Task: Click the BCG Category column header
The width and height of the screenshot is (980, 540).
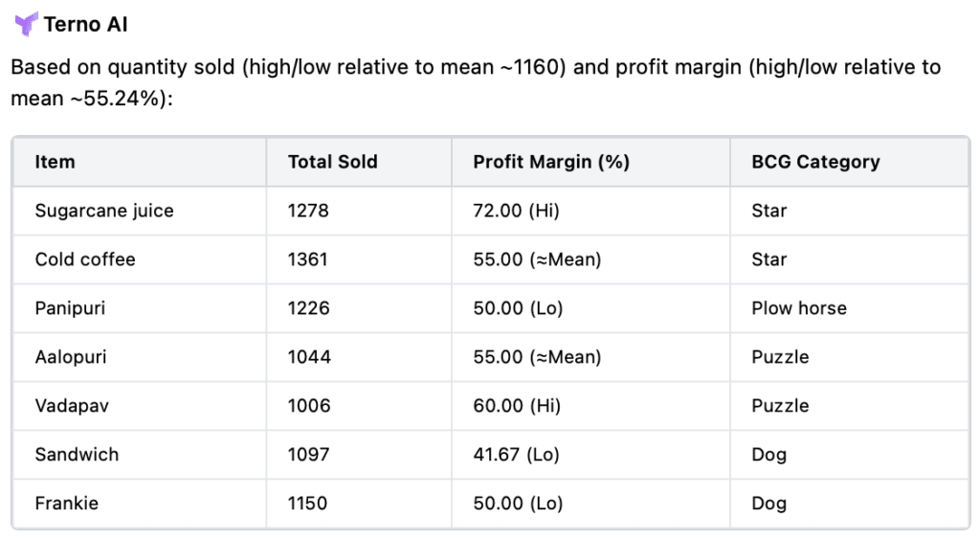Action: click(x=815, y=162)
